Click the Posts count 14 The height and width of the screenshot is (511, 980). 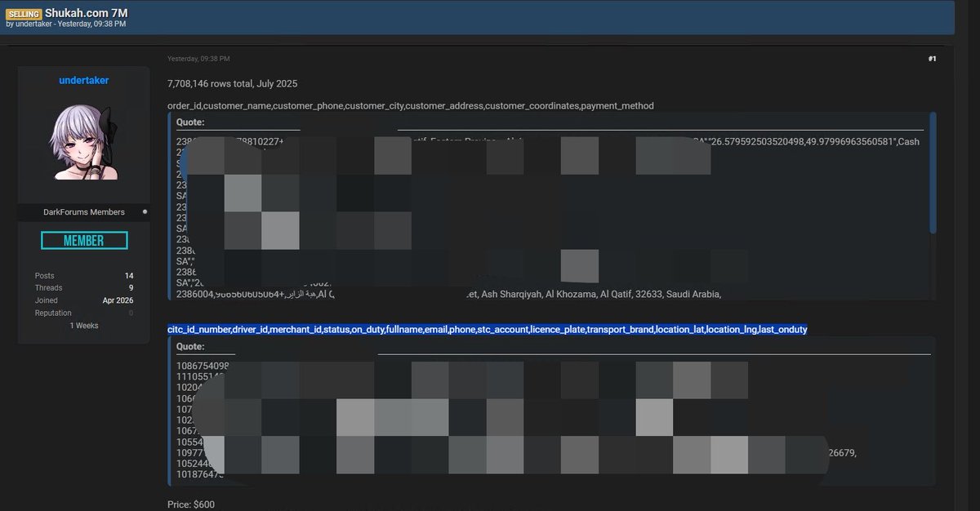tap(129, 276)
